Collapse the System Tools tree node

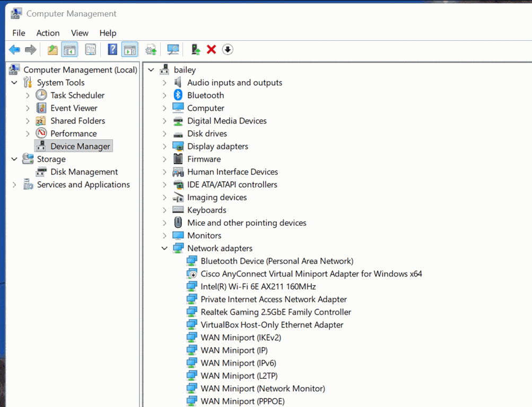(14, 82)
